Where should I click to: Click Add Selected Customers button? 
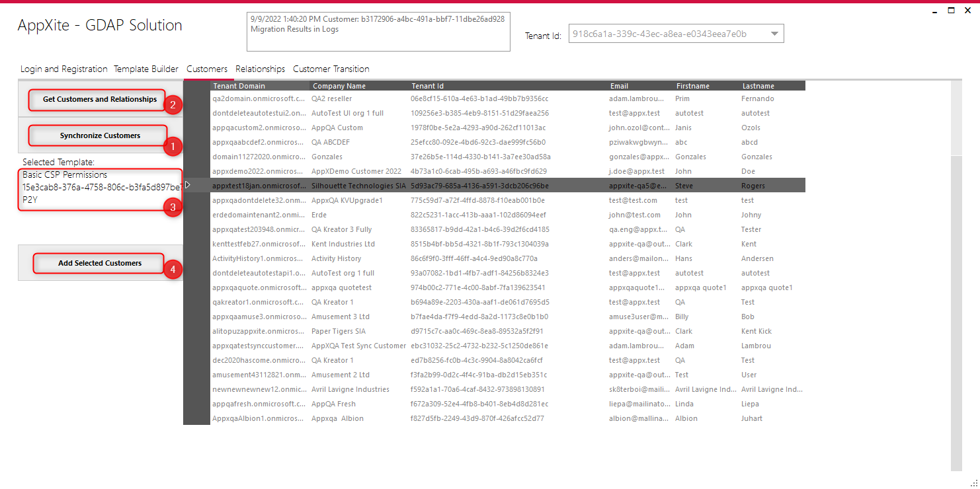pyautogui.click(x=100, y=263)
